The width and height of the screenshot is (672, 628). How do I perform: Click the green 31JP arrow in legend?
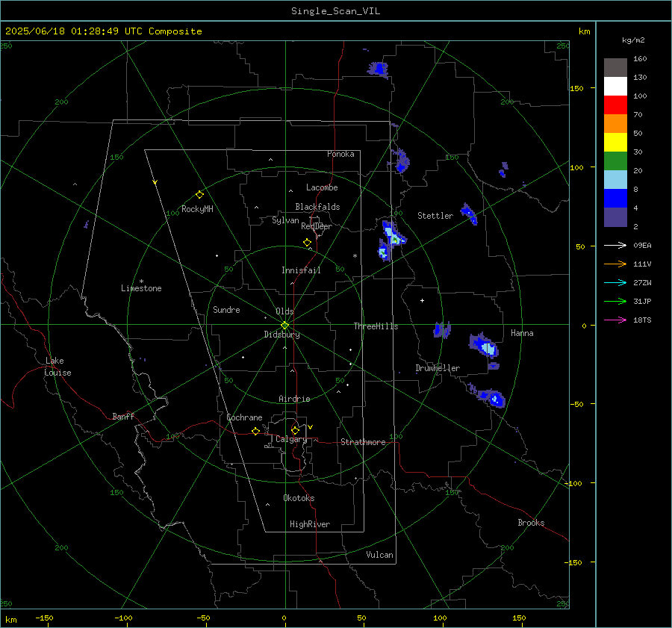click(615, 302)
